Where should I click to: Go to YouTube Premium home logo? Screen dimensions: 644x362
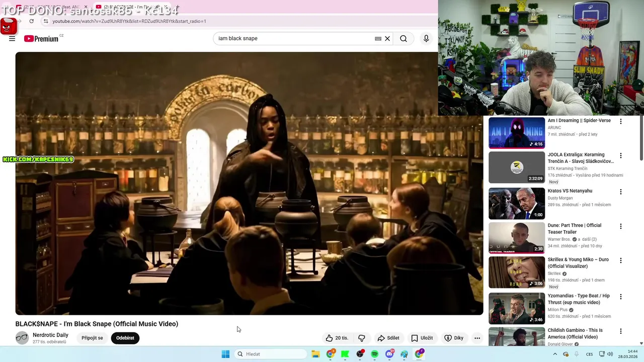tap(41, 39)
